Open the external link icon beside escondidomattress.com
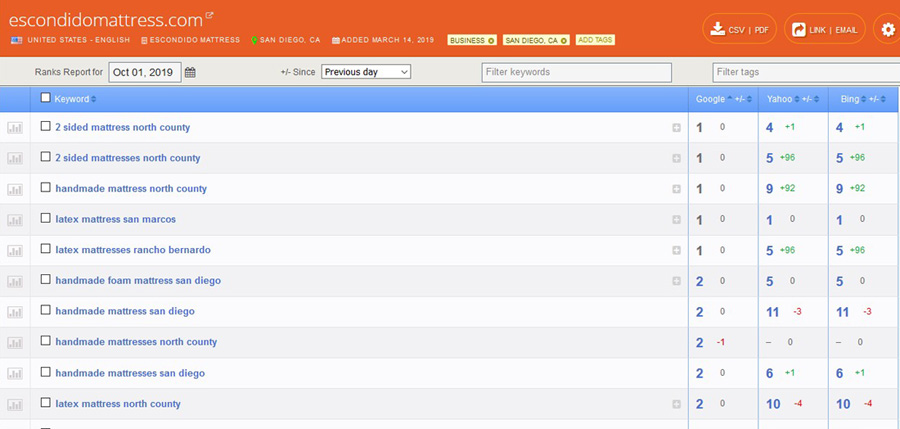900x429 pixels. [x=210, y=16]
